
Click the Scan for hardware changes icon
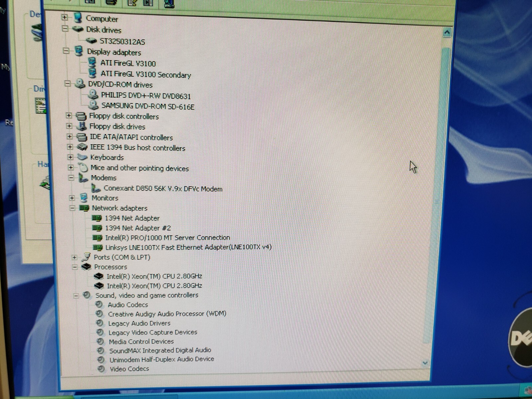169,3
